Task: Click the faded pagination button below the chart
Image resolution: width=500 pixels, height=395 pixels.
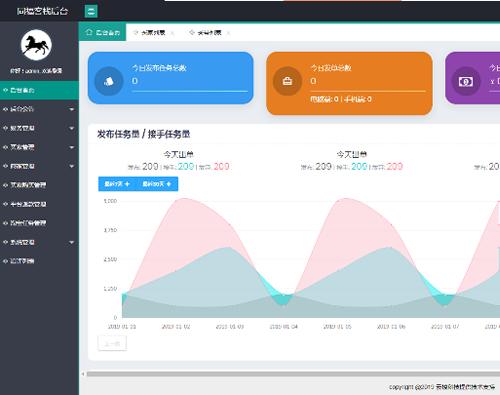Action: point(112,343)
